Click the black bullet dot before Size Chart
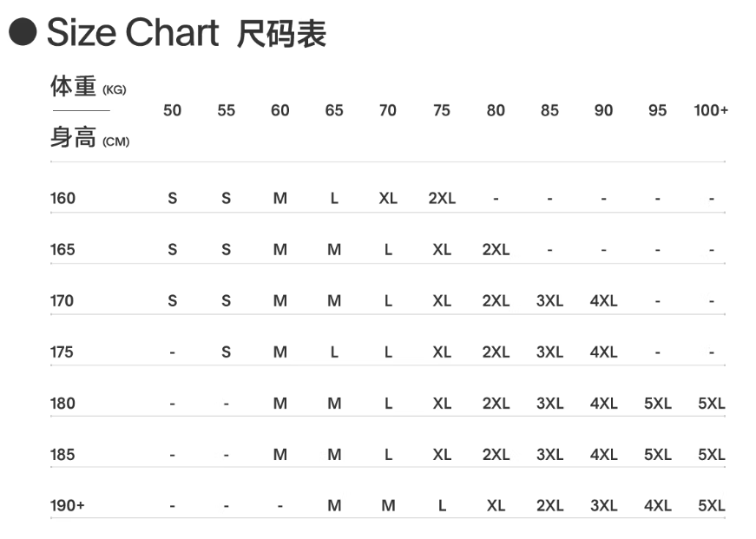Screen dimensions: 756x539 pyautogui.click(x=23, y=33)
